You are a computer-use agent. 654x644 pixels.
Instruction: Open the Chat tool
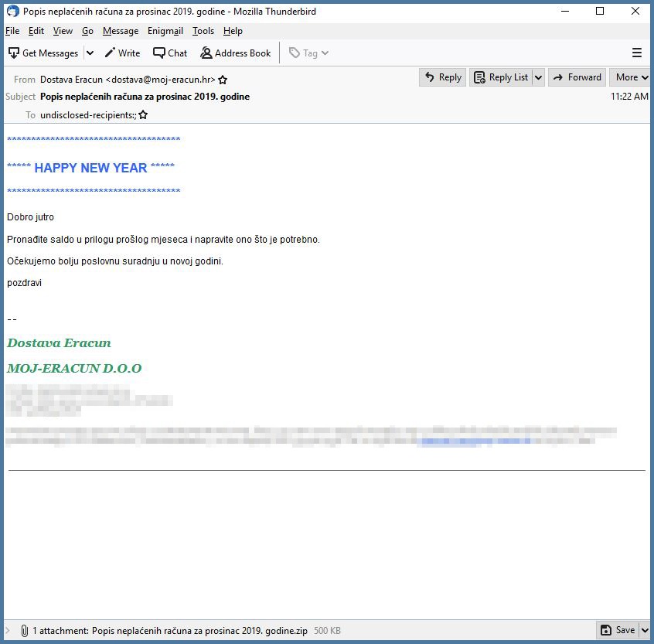coord(170,53)
